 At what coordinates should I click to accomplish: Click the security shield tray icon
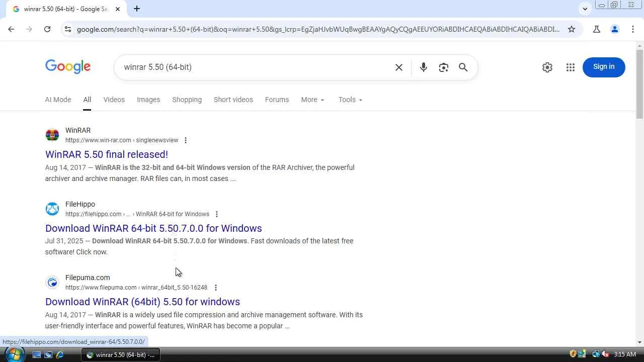click(573, 354)
